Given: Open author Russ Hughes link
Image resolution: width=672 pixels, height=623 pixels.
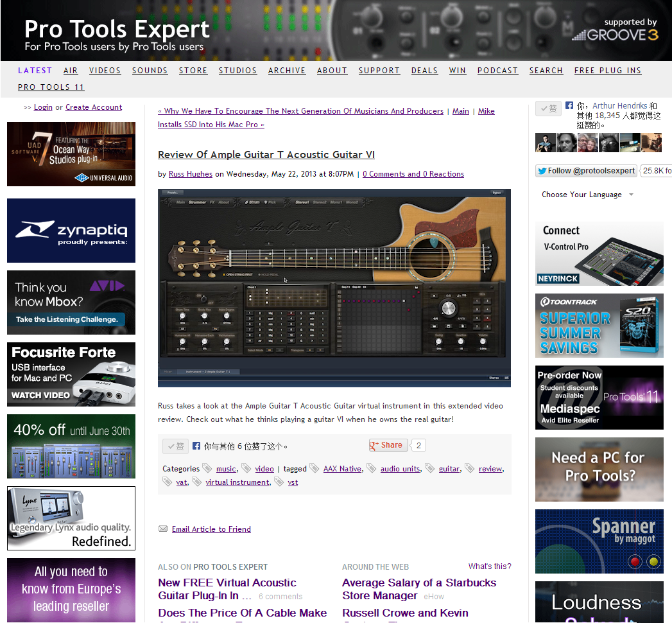Looking at the screenshot, I should pos(191,173).
